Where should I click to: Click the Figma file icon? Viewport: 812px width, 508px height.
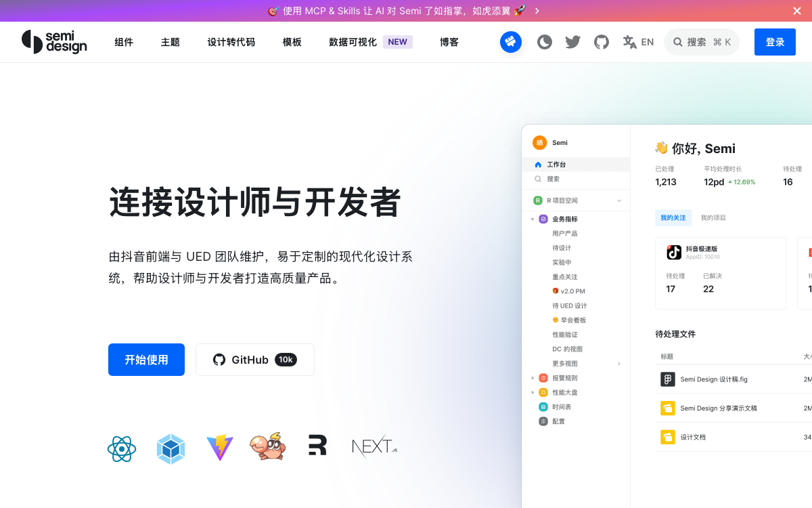[x=668, y=379]
